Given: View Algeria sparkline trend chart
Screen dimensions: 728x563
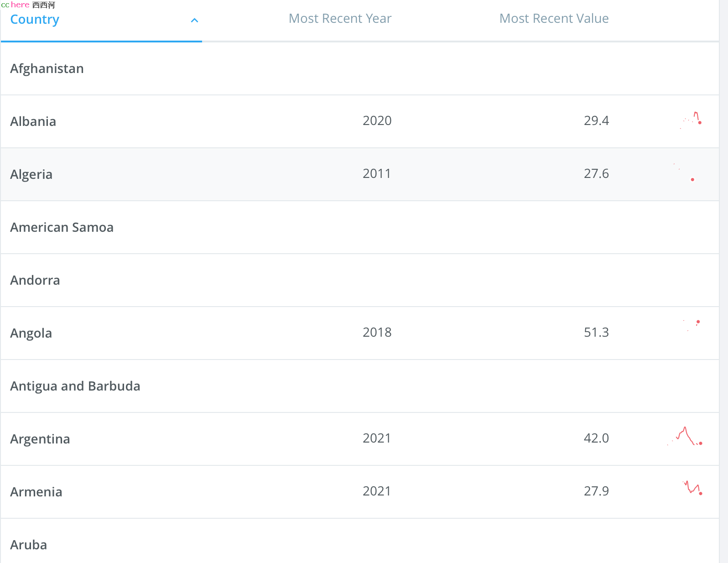Looking at the screenshot, I should tap(684, 172).
